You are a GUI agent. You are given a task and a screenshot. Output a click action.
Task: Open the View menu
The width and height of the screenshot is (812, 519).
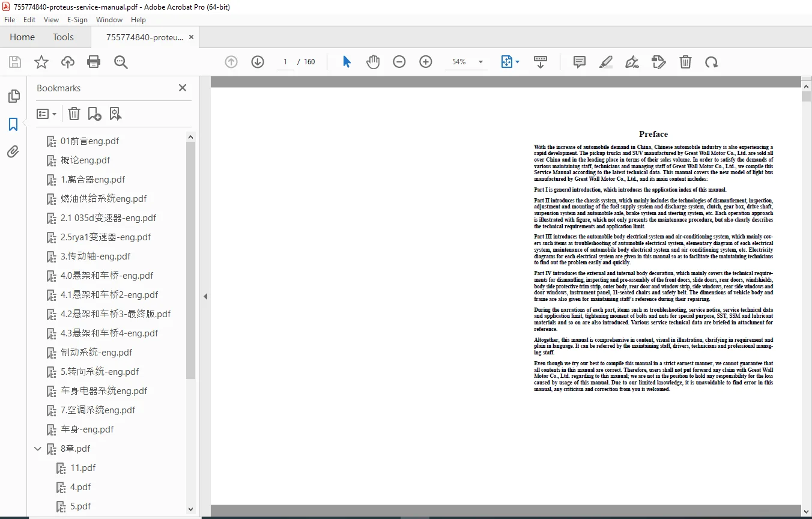tap(51, 20)
